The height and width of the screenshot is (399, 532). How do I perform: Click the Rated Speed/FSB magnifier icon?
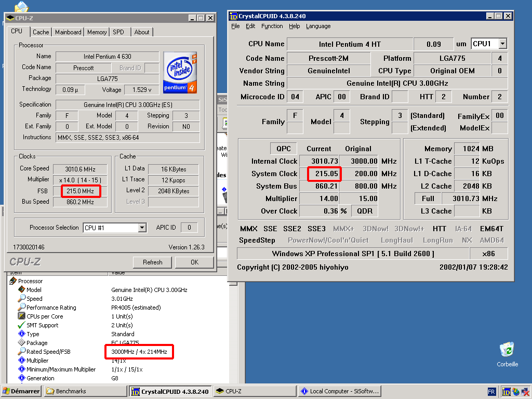click(x=22, y=352)
